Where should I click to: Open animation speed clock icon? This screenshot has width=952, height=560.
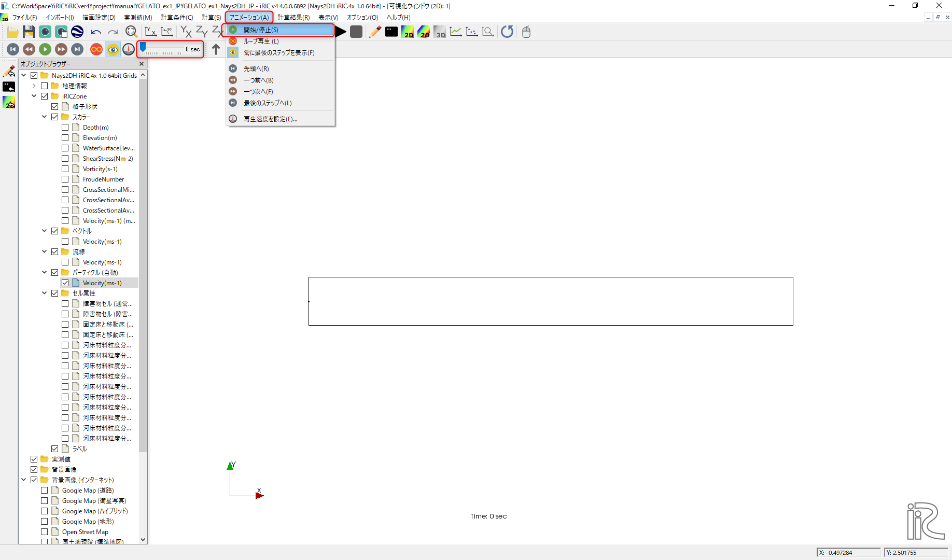[x=129, y=49]
